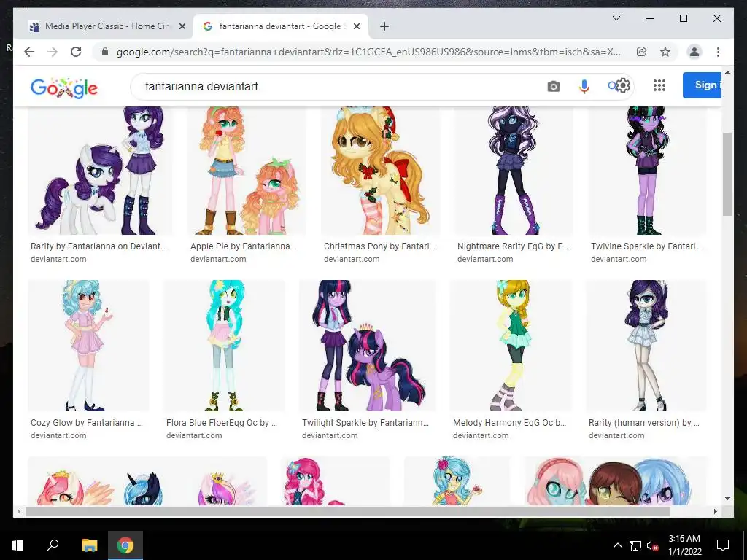Click the horizontal scrollbar thumb
Viewport: 747px width, 560px height.
[x=348, y=511]
